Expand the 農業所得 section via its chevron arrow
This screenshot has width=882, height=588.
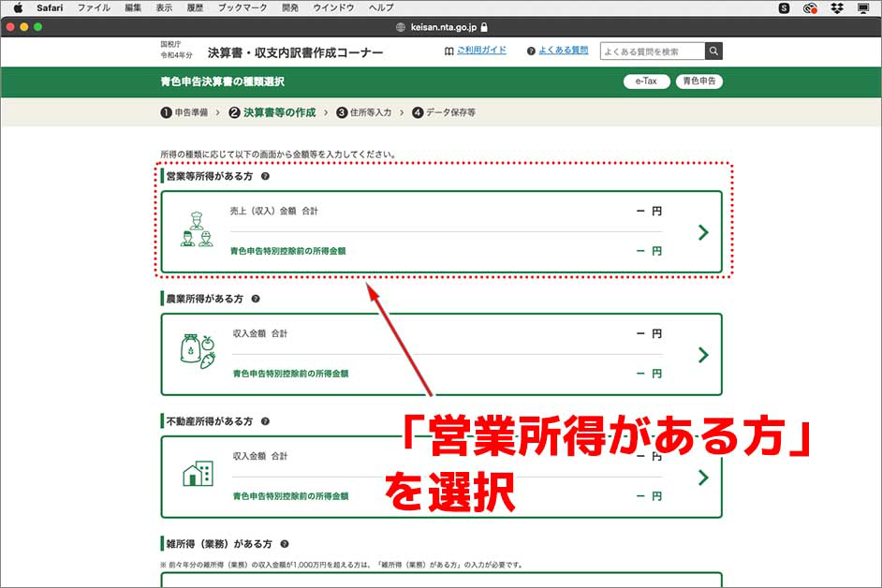pyautogui.click(x=703, y=355)
